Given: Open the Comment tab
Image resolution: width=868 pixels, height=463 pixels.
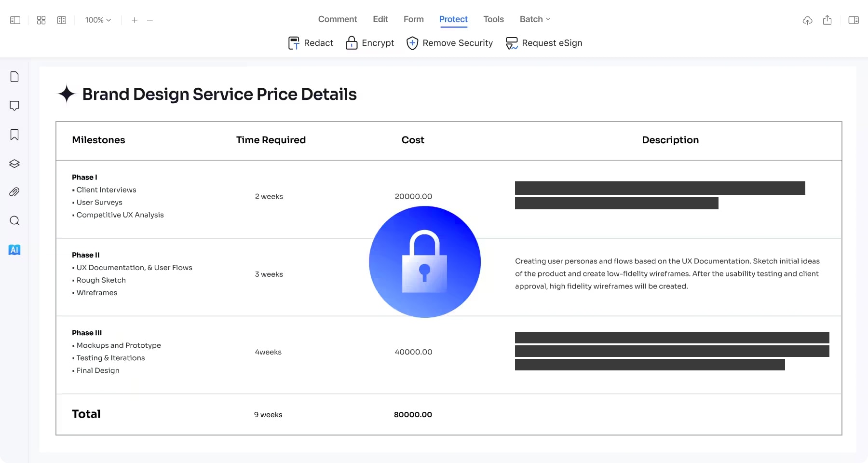Looking at the screenshot, I should click(338, 19).
